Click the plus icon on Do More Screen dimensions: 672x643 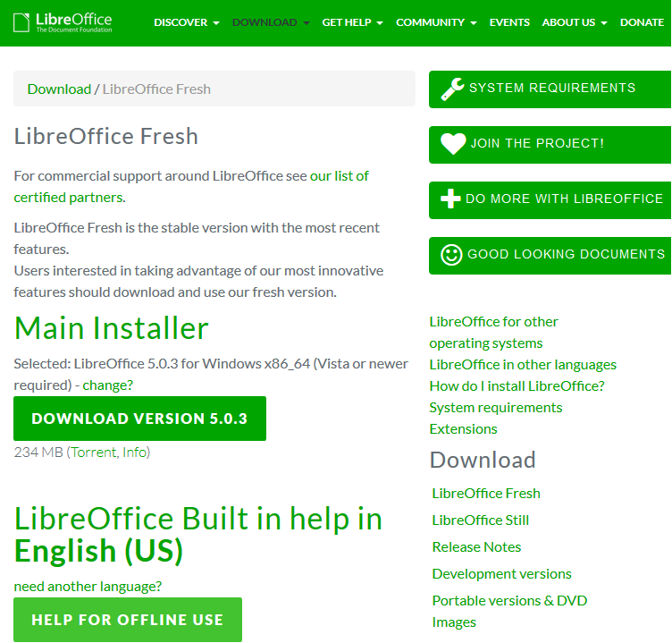451,199
